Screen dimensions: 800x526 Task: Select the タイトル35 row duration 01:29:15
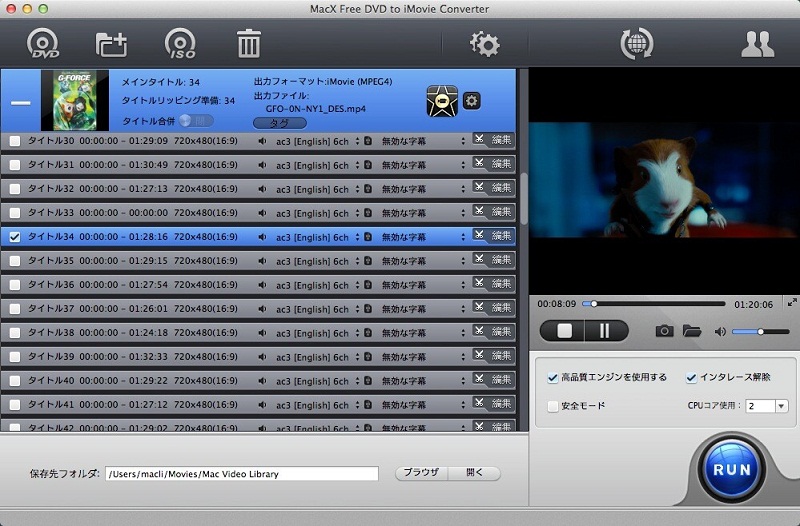click(x=148, y=261)
